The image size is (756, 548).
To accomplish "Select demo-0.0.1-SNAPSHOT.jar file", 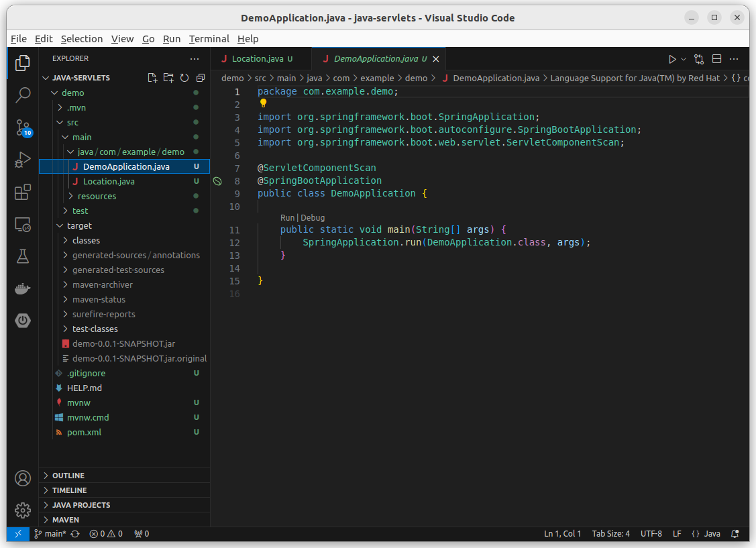I will (124, 343).
